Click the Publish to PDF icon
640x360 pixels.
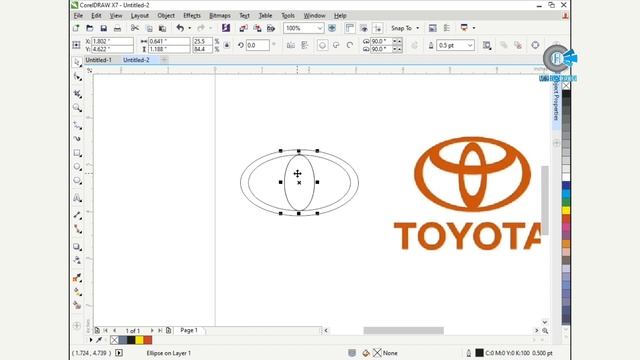click(x=271, y=28)
